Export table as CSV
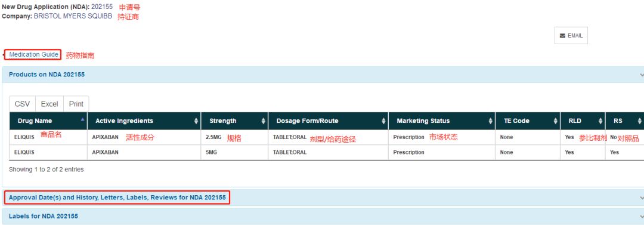This screenshot has width=644, height=225. click(22, 104)
